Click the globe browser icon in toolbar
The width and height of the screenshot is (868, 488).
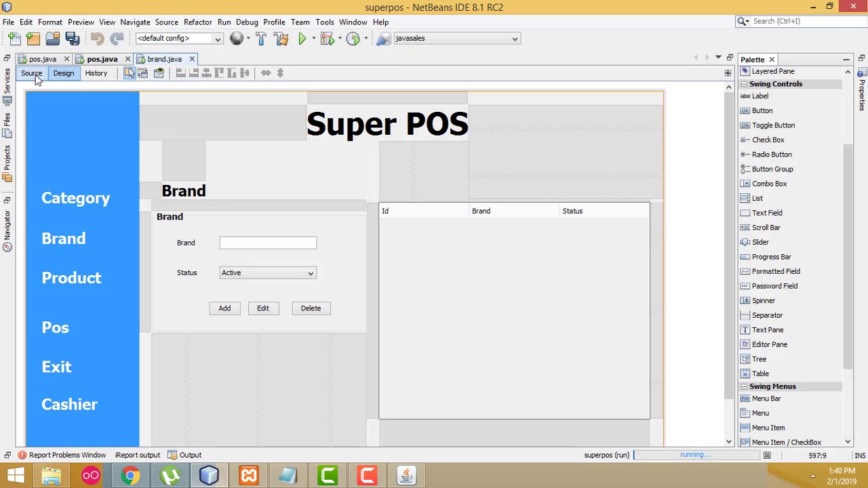point(236,39)
